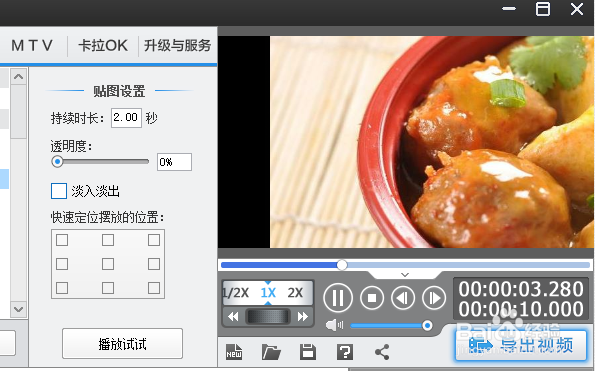Position sticker at top-center checkbox
This screenshot has width=595, height=371.
108,240
